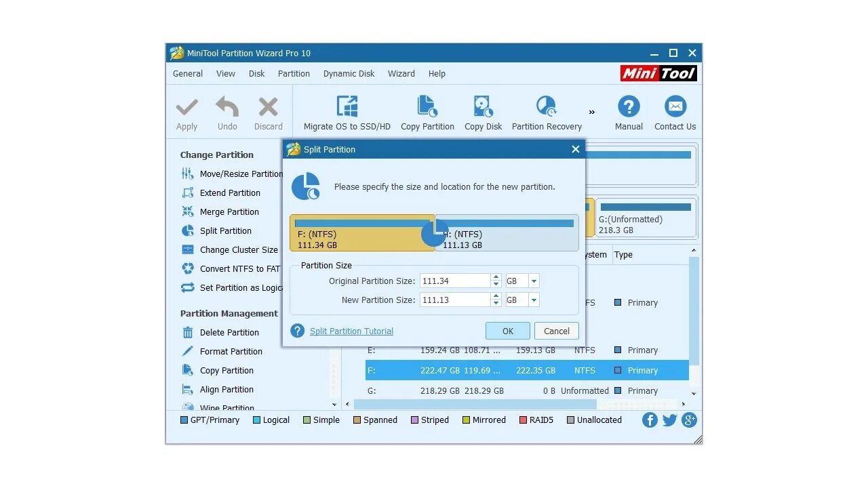This screenshot has width=868, height=488.
Task: Choose Copy Partition in sidebar
Action: (x=218, y=371)
